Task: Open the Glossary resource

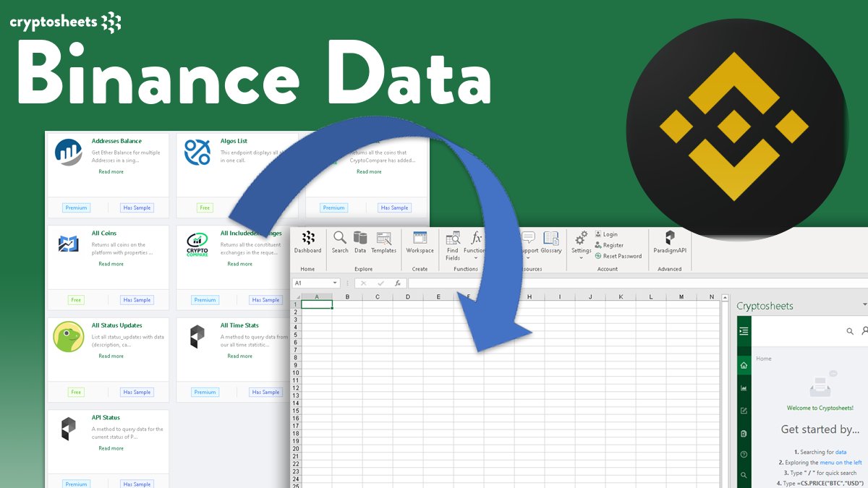Action: point(551,242)
